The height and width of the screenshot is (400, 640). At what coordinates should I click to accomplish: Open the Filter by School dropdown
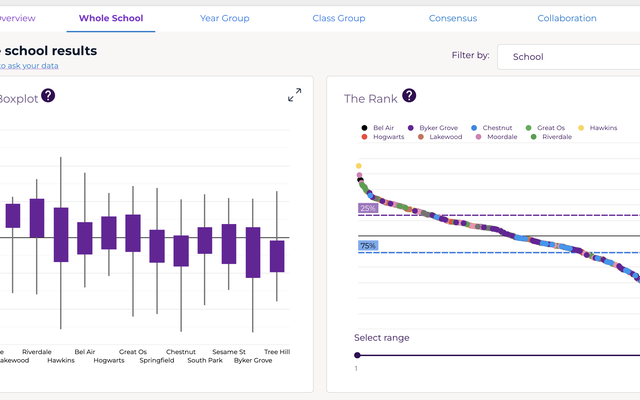click(x=568, y=57)
